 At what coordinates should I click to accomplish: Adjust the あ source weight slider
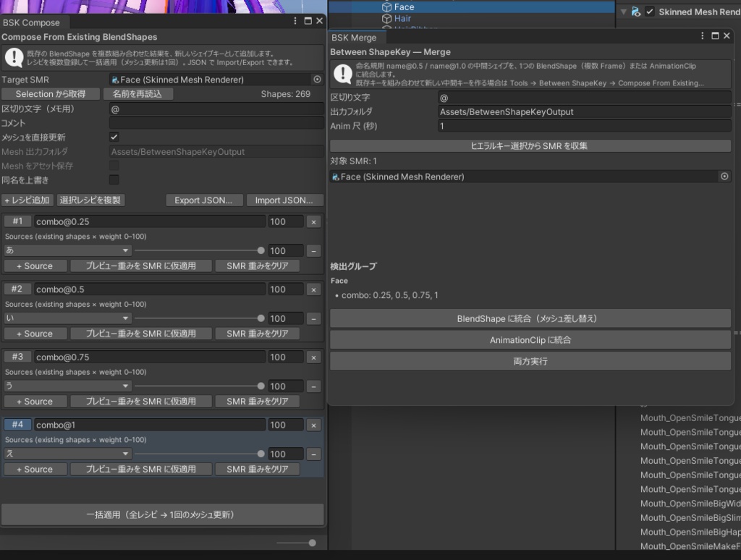pos(198,250)
